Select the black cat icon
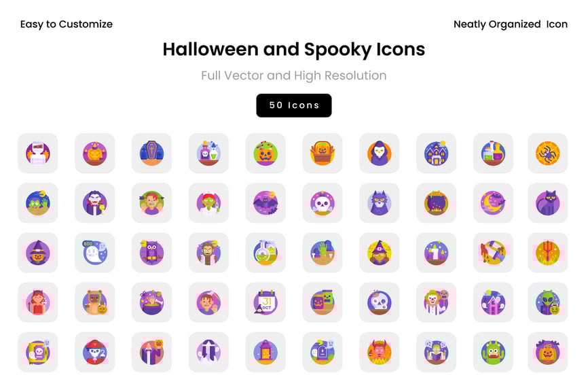This screenshot has width=588, height=392. (x=547, y=202)
